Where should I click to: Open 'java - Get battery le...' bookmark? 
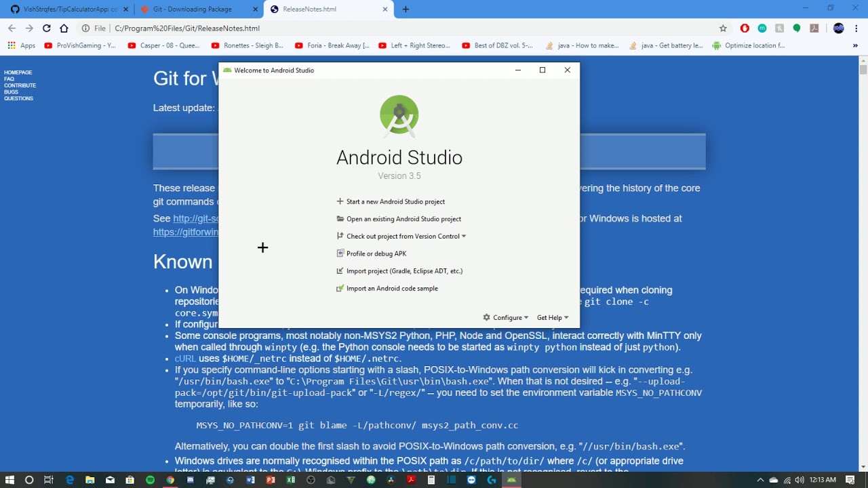pos(666,45)
